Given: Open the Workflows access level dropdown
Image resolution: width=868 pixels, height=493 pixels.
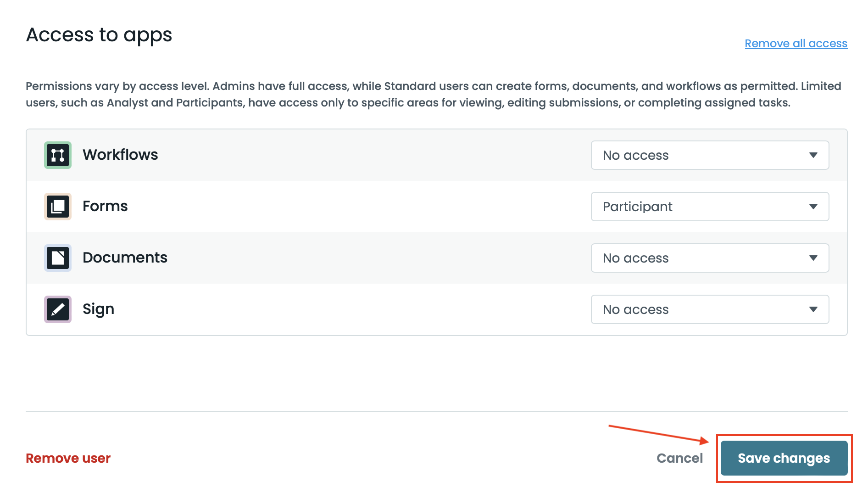Looking at the screenshot, I should pos(709,155).
